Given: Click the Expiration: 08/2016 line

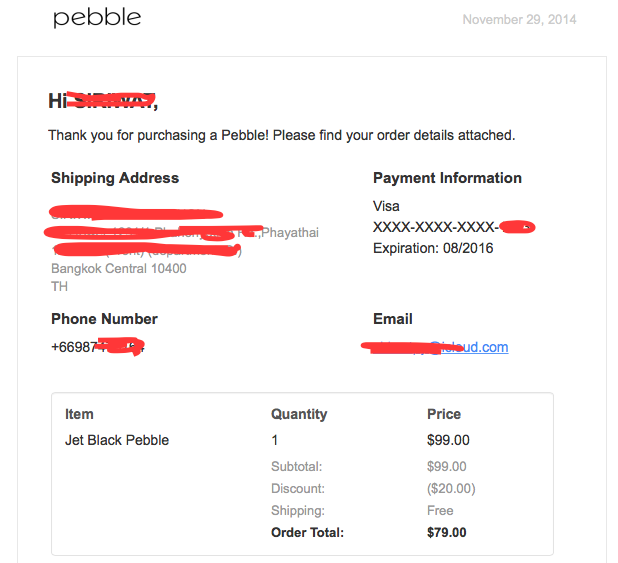Looking at the screenshot, I should (433, 248).
